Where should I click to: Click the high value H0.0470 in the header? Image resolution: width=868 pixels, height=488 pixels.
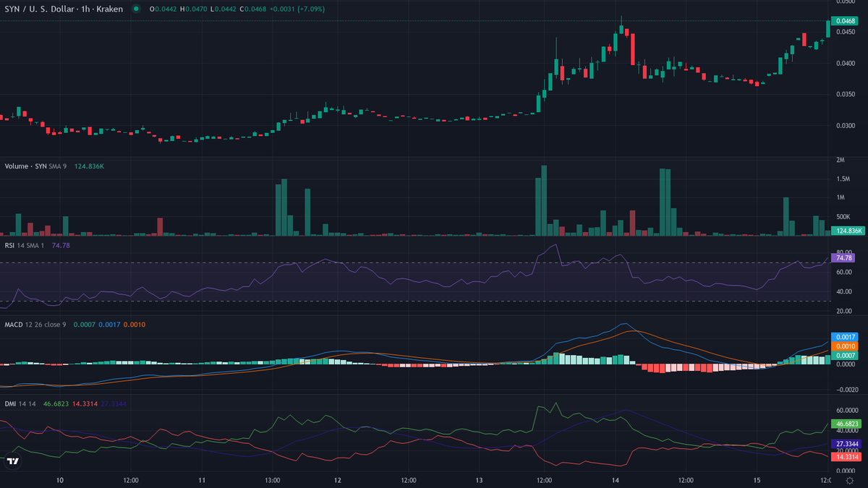tap(193, 9)
